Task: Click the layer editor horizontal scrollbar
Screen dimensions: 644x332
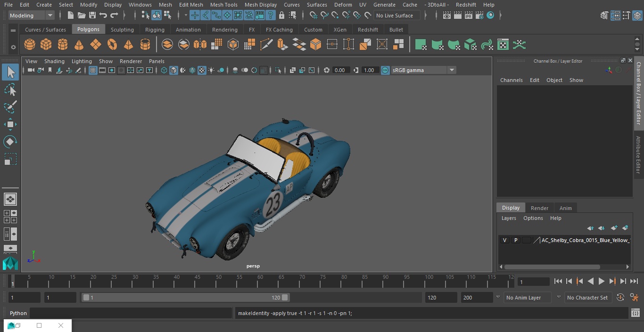Action: (552, 267)
